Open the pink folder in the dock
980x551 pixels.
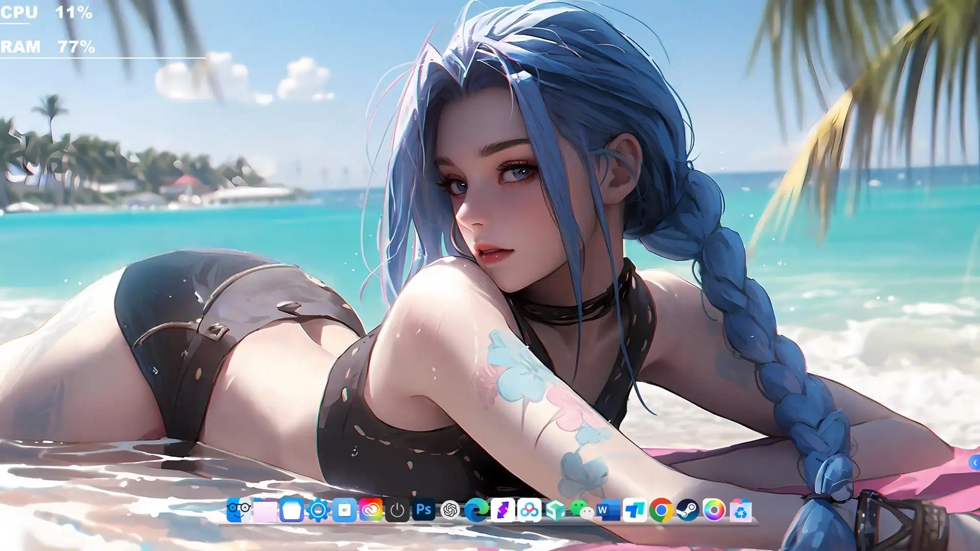tap(265, 511)
